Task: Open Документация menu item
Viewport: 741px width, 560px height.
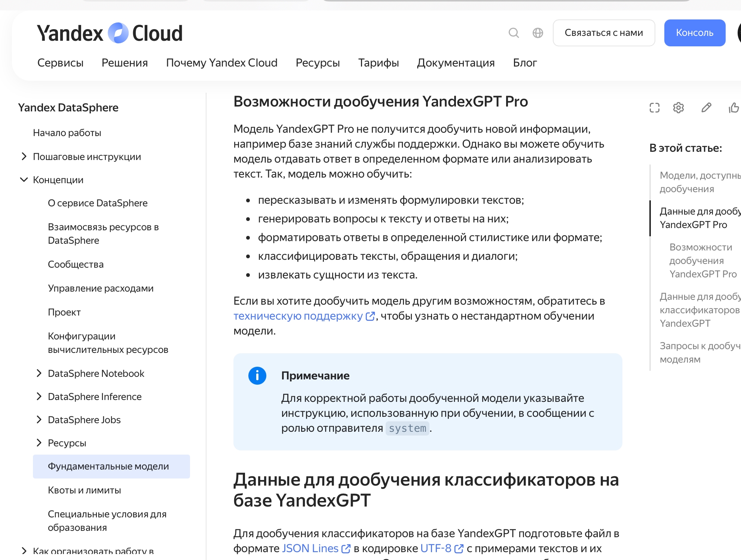Action: pos(456,63)
